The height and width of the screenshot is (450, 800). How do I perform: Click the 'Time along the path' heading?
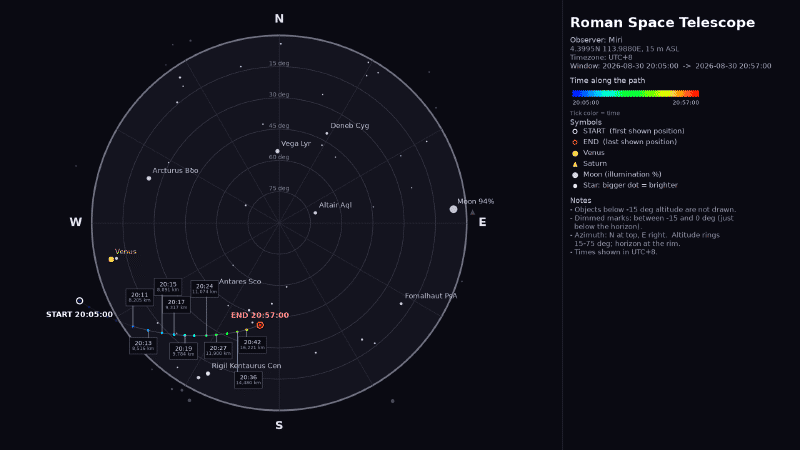[x=607, y=81]
